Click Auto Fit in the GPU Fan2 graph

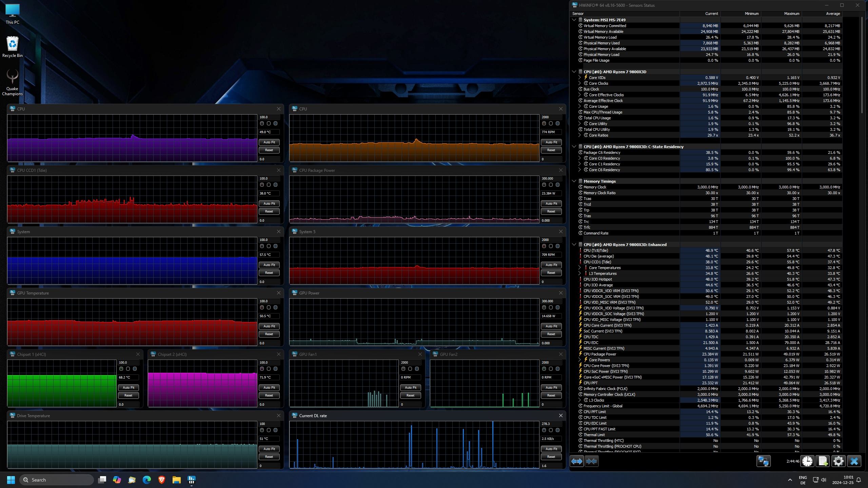551,388
